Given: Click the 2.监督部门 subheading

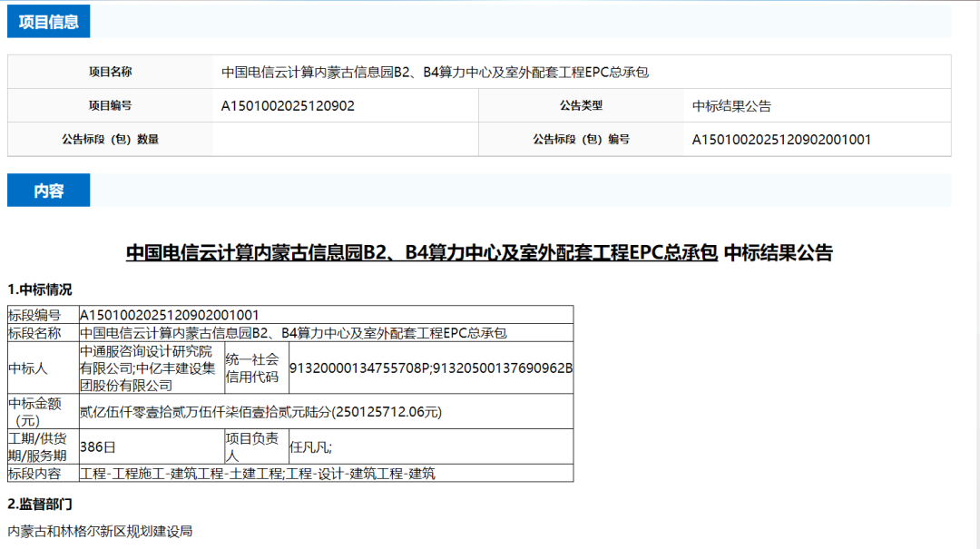Looking at the screenshot, I should 39,504.
